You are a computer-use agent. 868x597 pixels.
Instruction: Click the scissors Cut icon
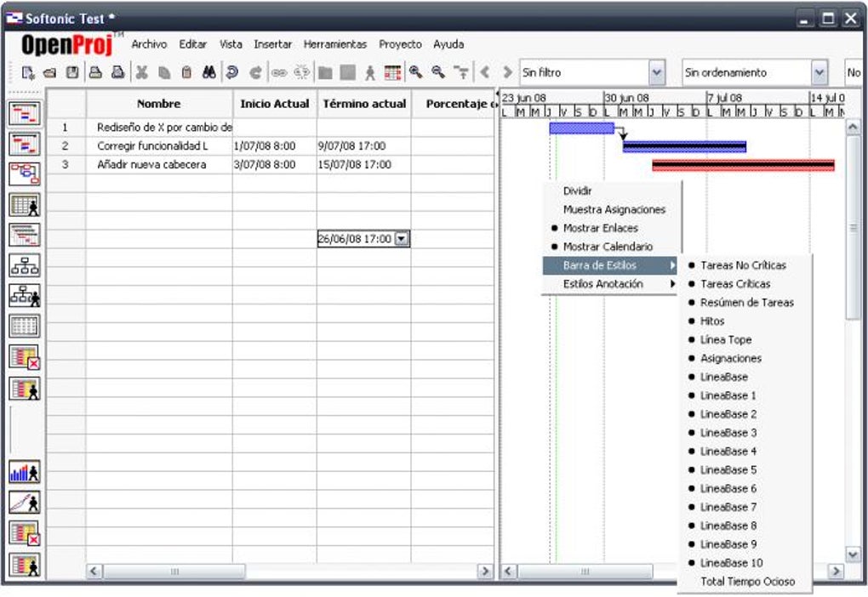coord(142,72)
